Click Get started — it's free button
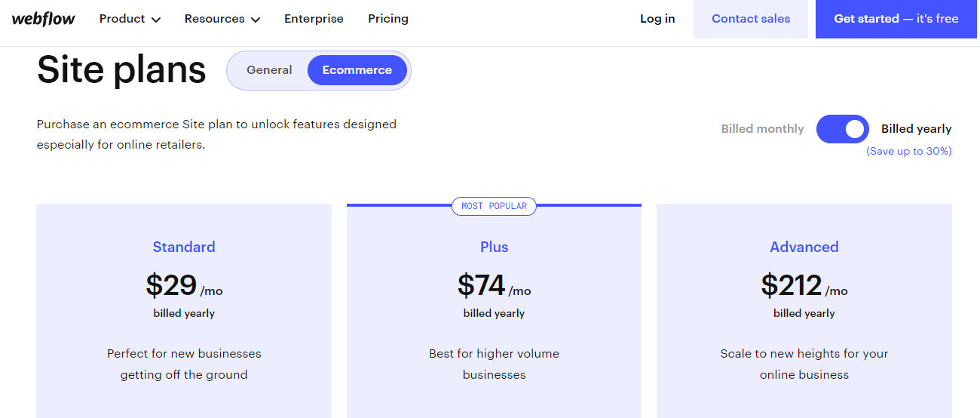 [x=896, y=19]
